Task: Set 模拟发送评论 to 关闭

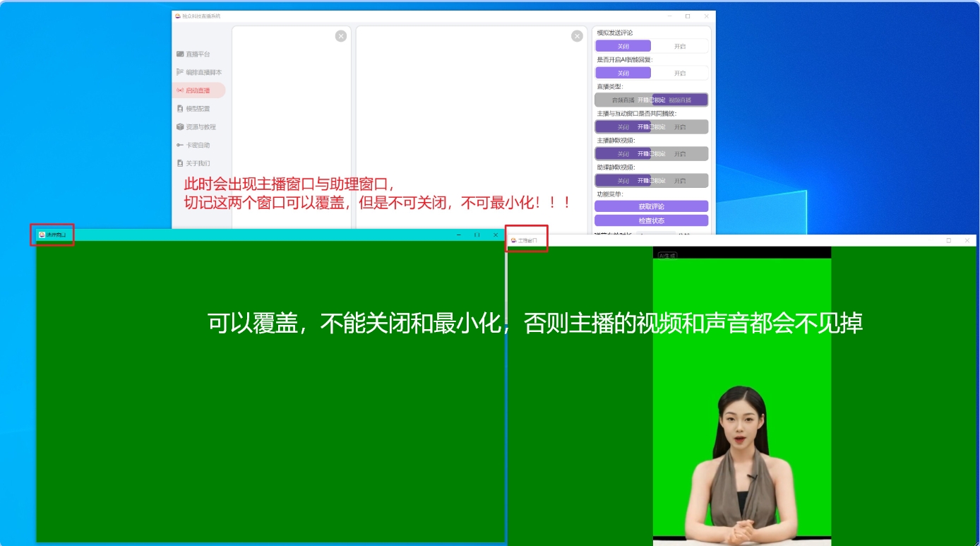Action: (623, 46)
